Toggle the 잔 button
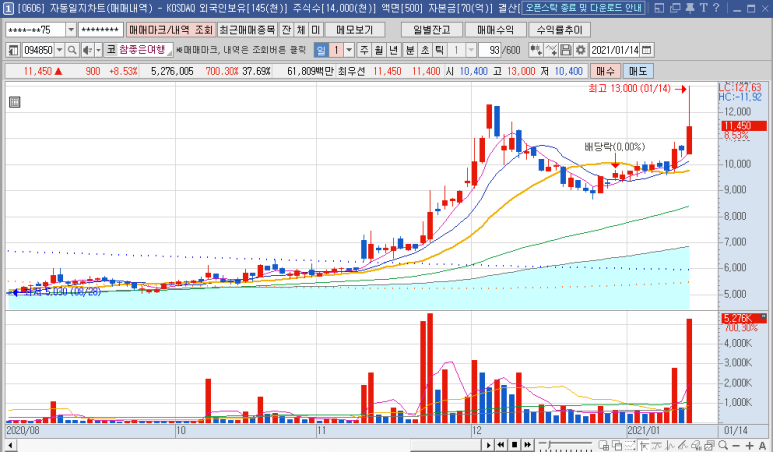Viewport: 773px width, 452px height. 286,30
